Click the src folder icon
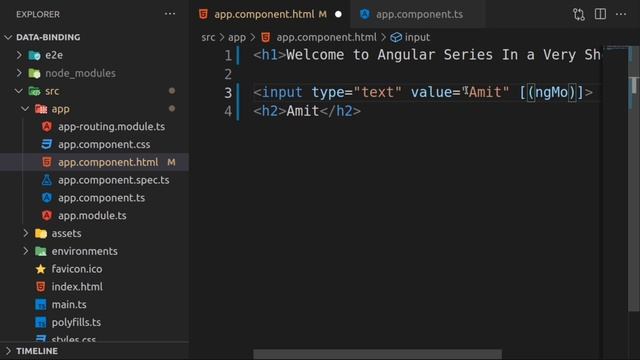640x360 pixels. tap(34, 91)
